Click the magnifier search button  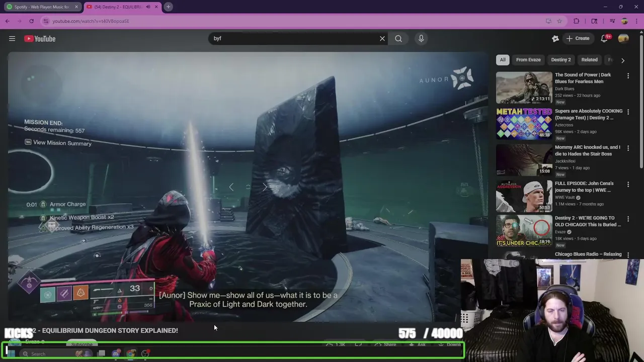(398, 39)
